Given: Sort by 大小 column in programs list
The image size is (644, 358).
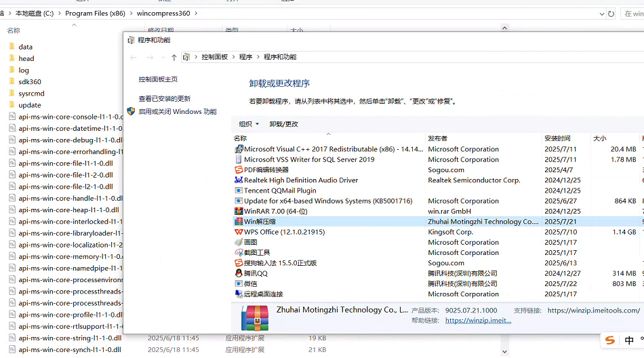Looking at the screenshot, I should tap(616, 138).
